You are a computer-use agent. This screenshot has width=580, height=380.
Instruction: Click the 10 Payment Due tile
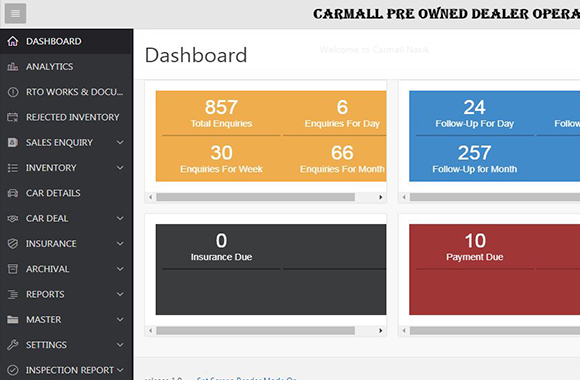tap(475, 246)
